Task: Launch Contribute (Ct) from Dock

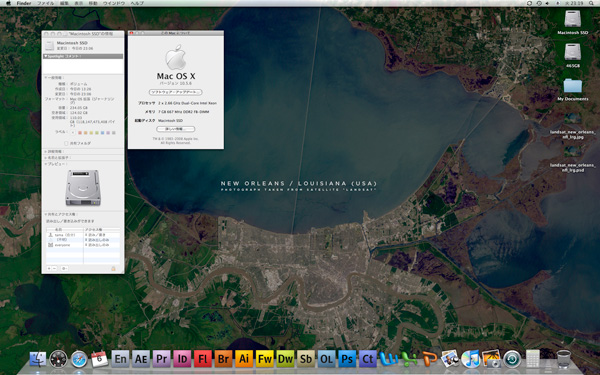Action: pyautogui.click(x=368, y=359)
